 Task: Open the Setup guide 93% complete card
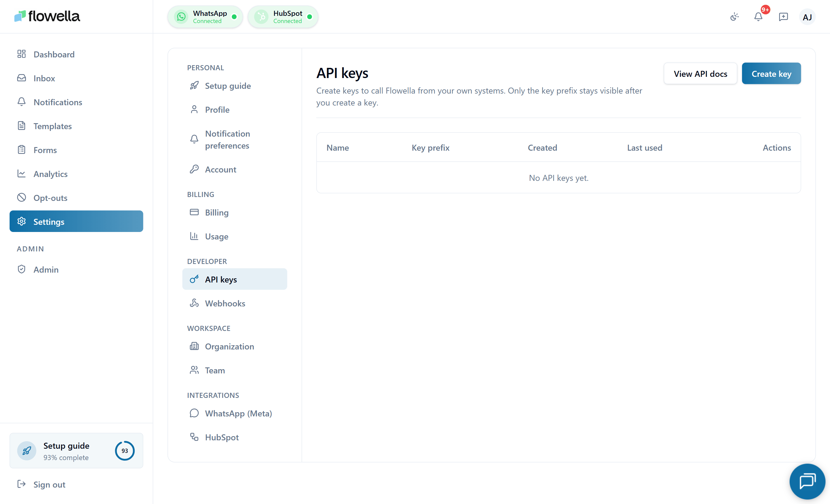77,450
